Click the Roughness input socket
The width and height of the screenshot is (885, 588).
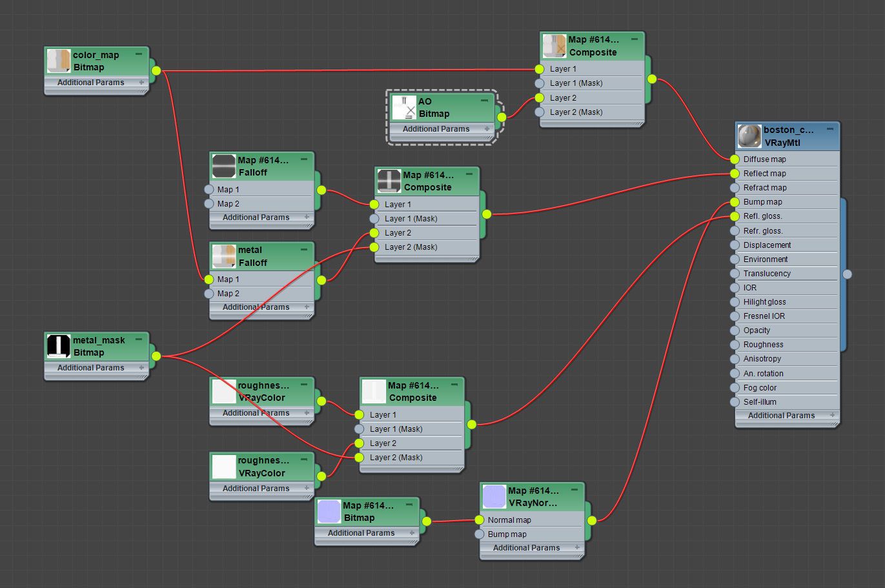point(735,345)
